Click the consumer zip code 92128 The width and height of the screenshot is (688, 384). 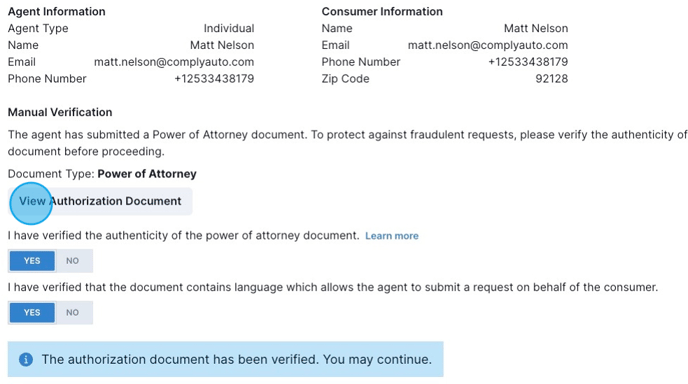coord(552,79)
